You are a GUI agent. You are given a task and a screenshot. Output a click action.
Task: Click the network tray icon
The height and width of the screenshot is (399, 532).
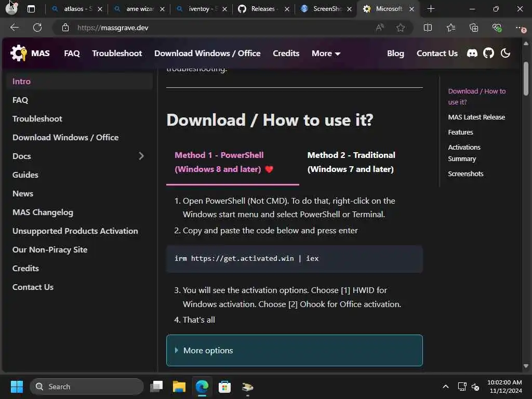[462, 387]
